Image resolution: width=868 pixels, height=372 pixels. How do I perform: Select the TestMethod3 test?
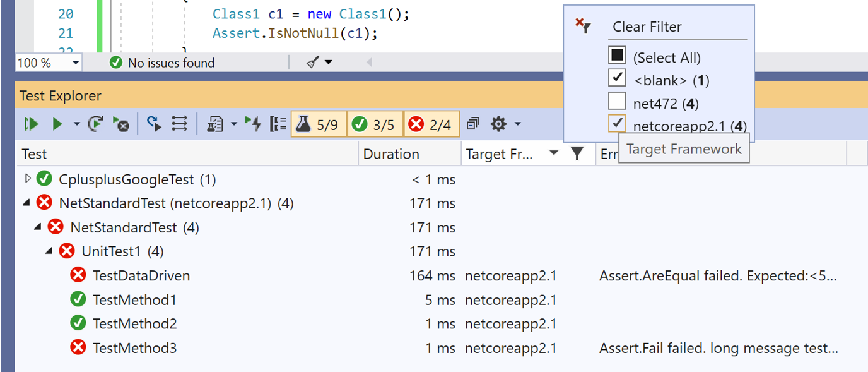tap(134, 347)
